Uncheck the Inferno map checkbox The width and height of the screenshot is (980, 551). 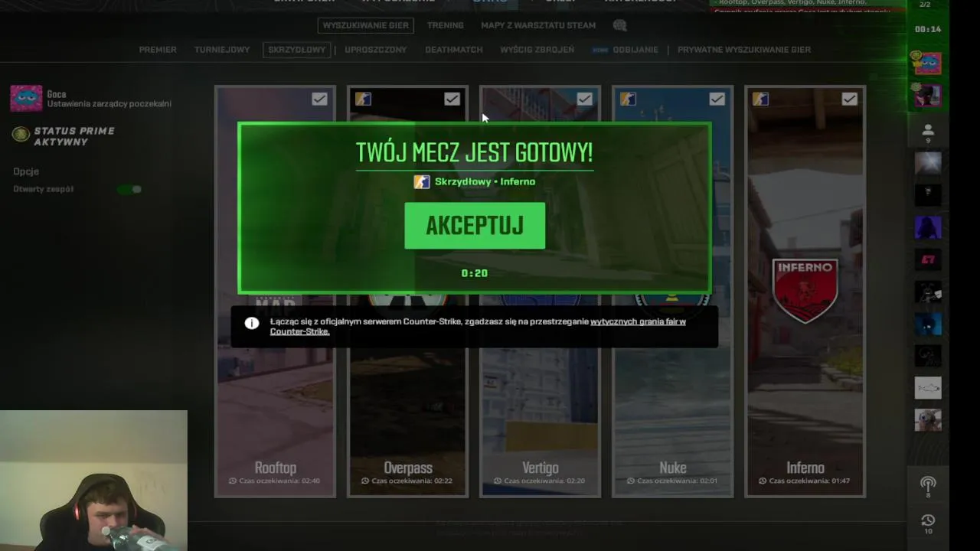pyautogui.click(x=849, y=99)
